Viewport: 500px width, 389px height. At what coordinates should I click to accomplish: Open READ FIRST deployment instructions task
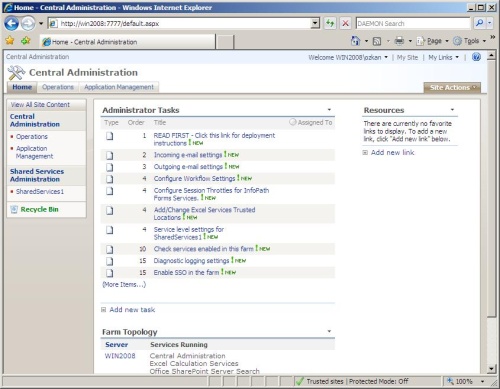pos(214,139)
